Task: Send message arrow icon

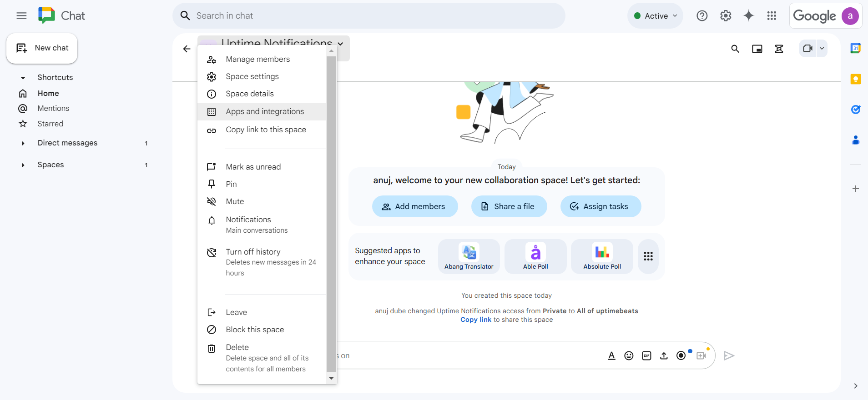Action: 729,355
